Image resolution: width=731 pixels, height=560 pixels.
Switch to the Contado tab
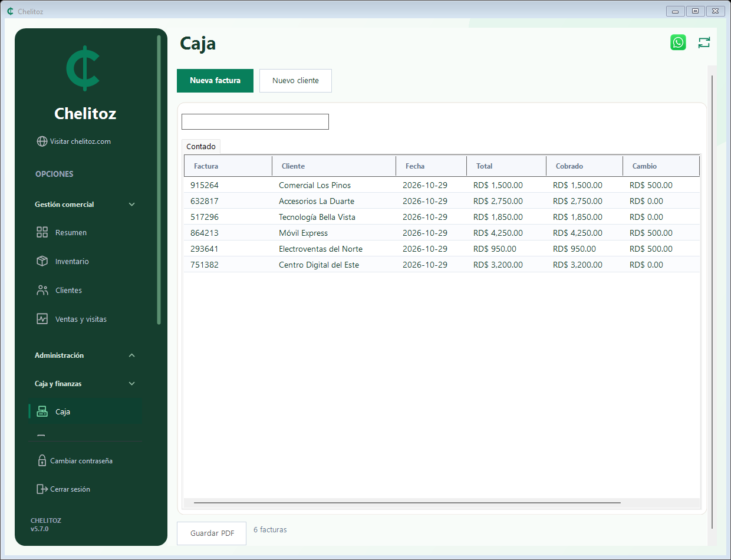(x=201, y=146)
